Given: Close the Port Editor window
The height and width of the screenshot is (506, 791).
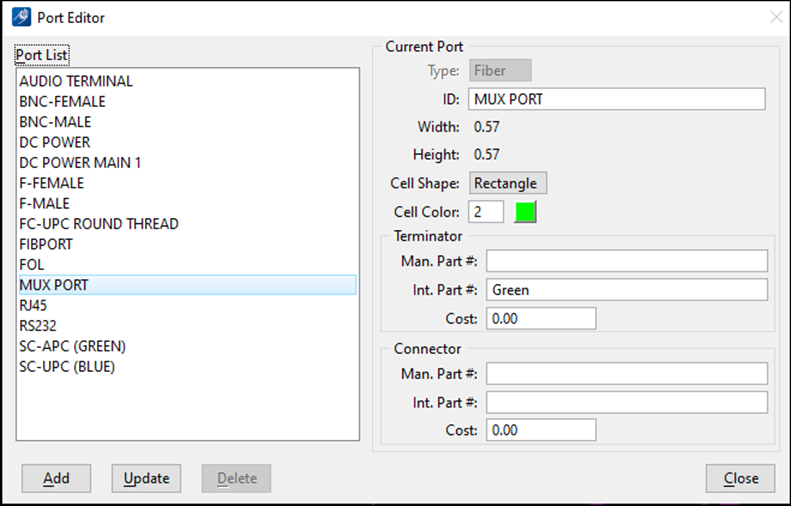Looking at the screenshot, I should point(776,17).
